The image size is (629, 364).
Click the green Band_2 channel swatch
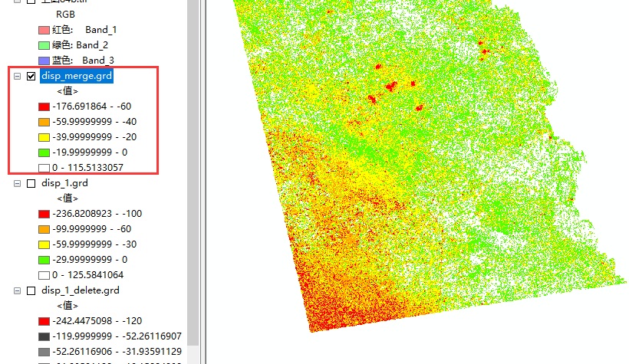[x=44, y=45]
